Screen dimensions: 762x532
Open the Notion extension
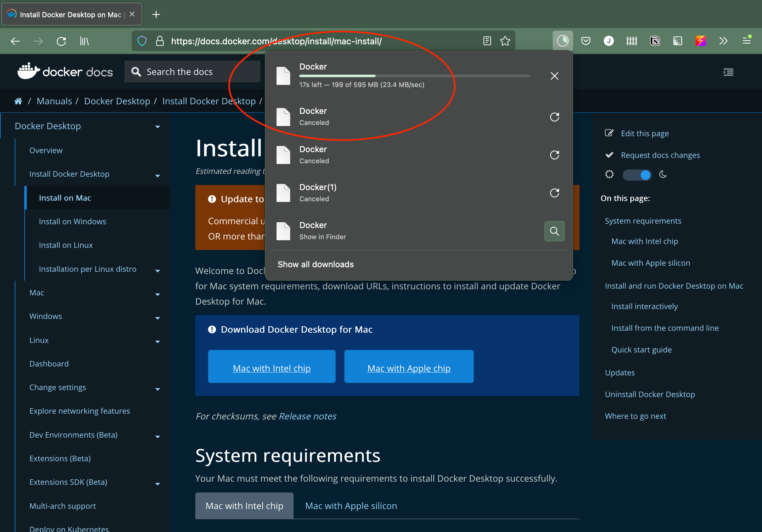[x=654, y=41]
